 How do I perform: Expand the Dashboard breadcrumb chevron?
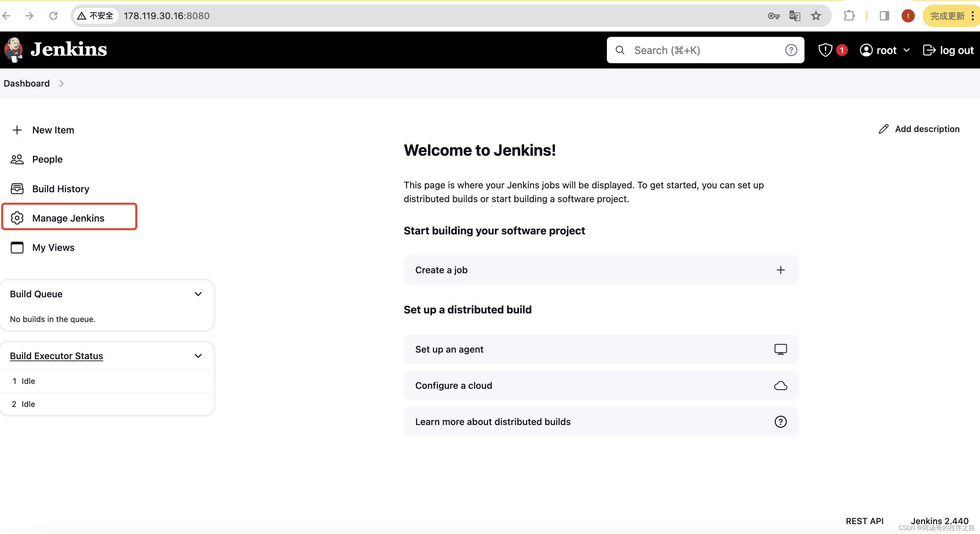62,83
